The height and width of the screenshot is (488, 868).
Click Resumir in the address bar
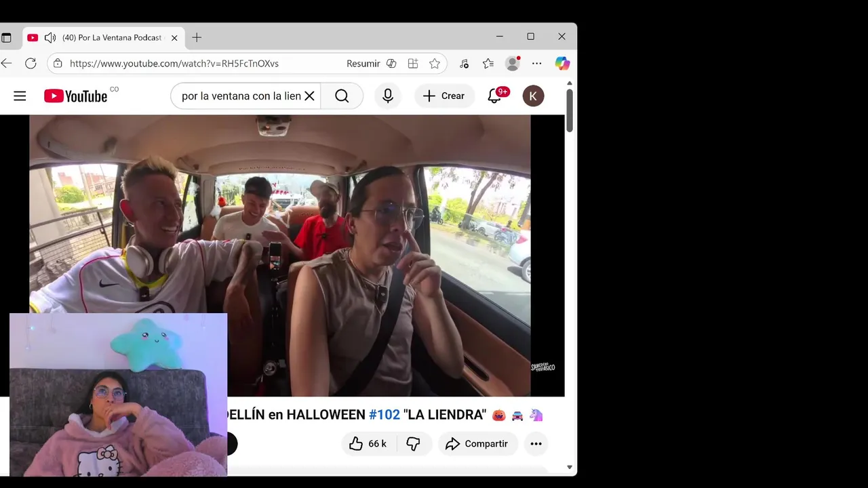tap(363, 63)
